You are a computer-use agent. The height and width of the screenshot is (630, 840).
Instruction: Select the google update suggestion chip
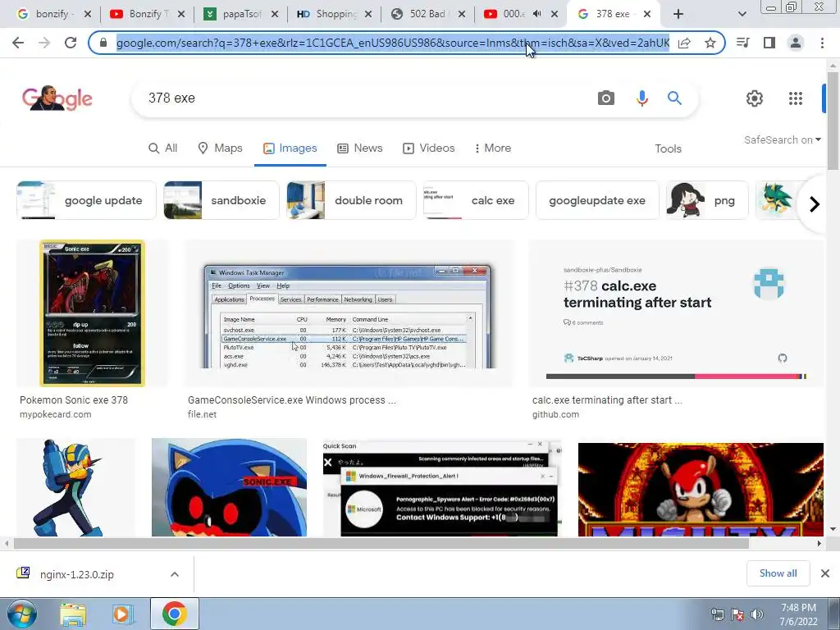tap(86, 200)
